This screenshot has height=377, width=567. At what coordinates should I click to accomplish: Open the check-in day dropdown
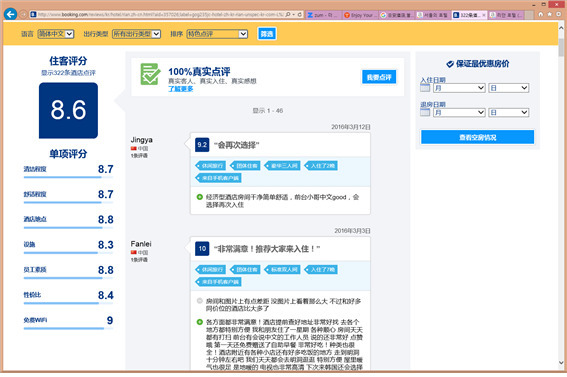tap(509, 88)
